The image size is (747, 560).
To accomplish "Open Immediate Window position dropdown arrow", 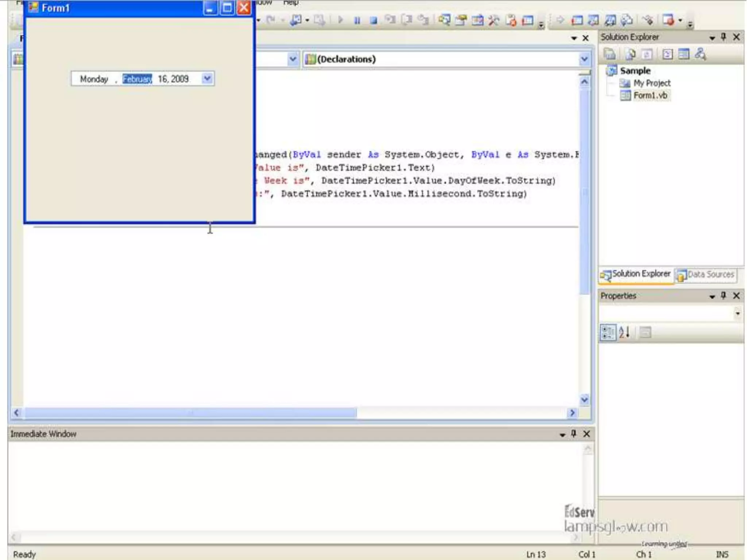I will point(562,435).
